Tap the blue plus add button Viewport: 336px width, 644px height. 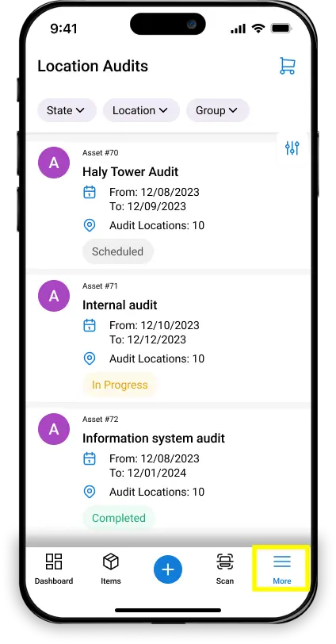pyautogui.click(x=168, y=569)
